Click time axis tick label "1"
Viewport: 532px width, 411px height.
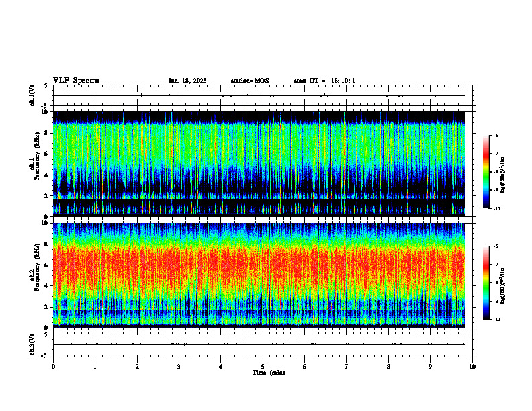pos(95,367)
